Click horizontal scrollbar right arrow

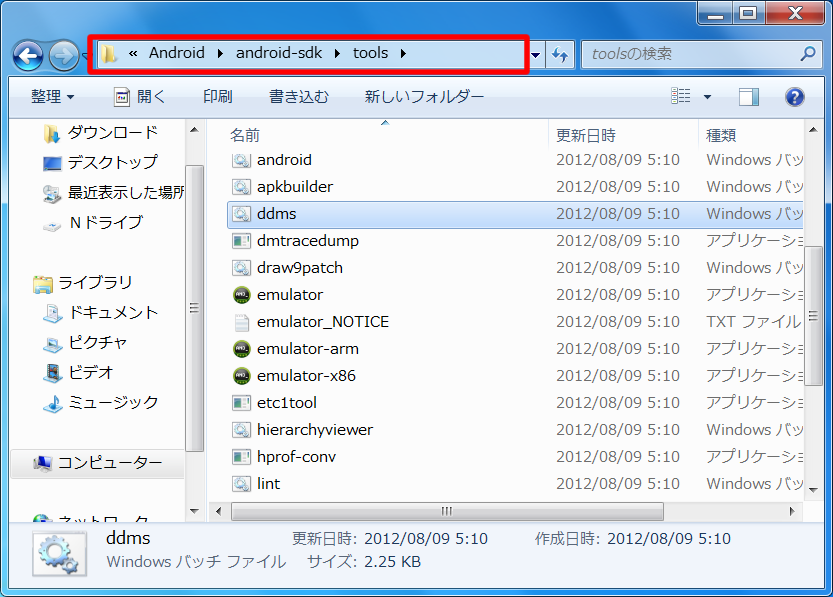tap(792, 511)
